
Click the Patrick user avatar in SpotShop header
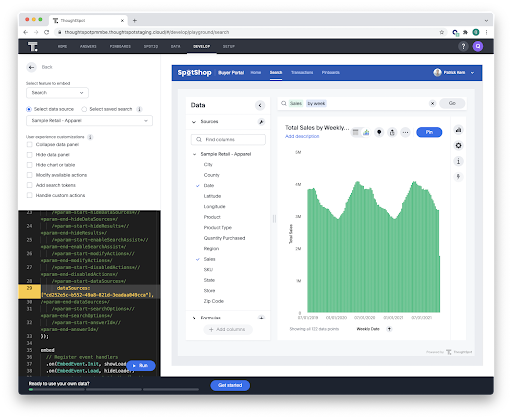437,72
